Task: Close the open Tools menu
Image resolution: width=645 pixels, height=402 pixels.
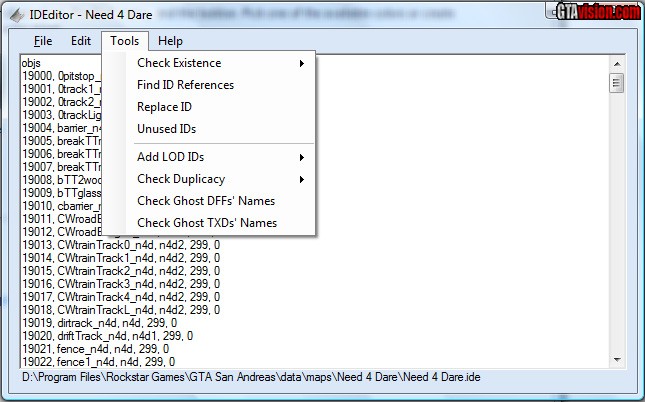Action: coord(125,41)
